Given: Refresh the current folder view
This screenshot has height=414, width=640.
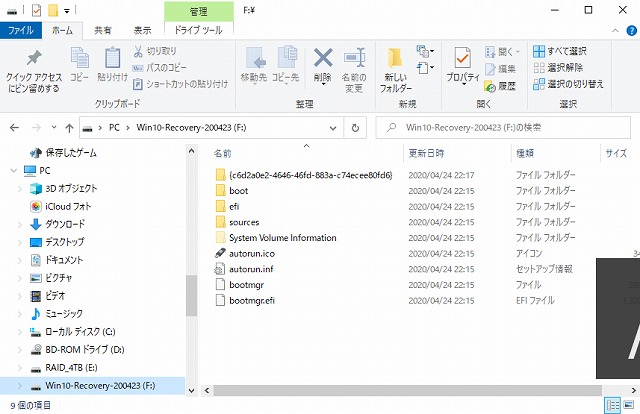Looking at the screenshot, I should click(355, 128).
